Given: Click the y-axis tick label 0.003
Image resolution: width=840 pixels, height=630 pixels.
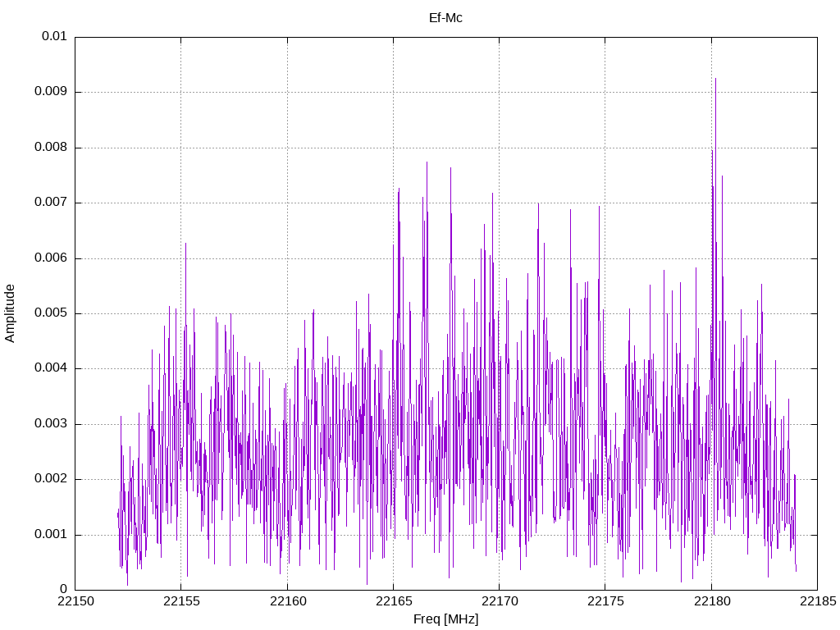Looking at the screenshot, I should point(51,424).
